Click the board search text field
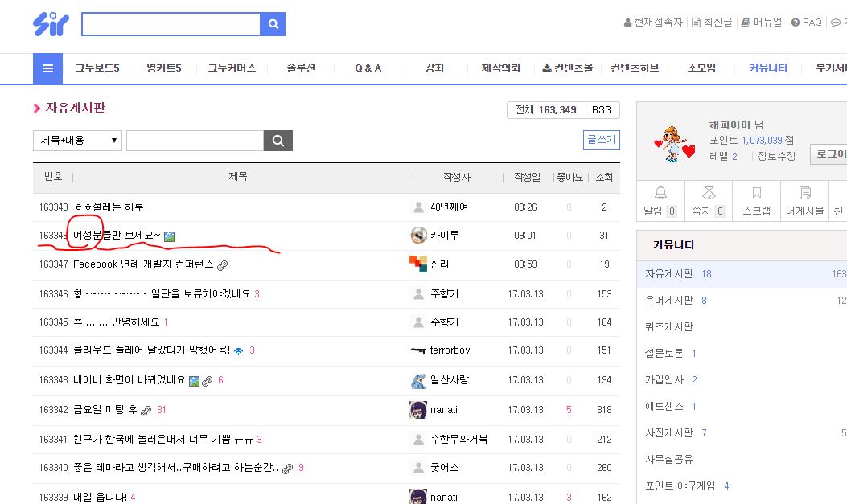 (x=195, y=141)
